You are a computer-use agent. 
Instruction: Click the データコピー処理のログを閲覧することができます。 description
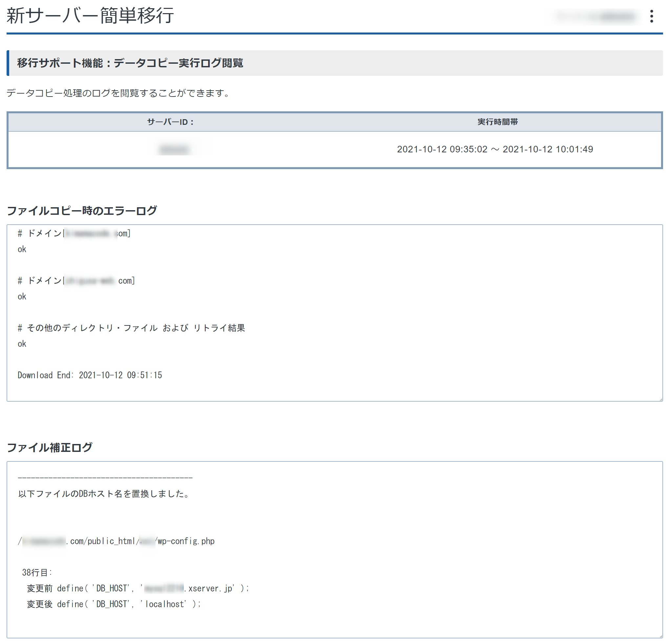pyautogui.click(x=118, y=93)
